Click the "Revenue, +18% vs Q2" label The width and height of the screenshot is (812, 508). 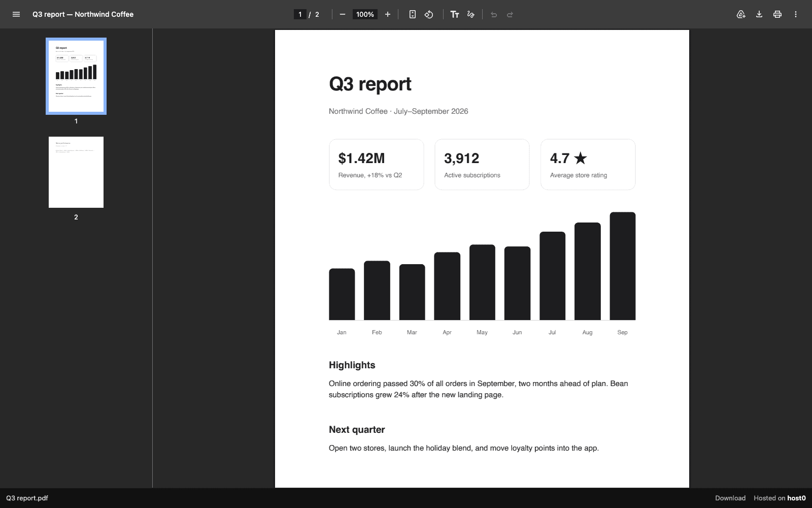click(370, 175)
